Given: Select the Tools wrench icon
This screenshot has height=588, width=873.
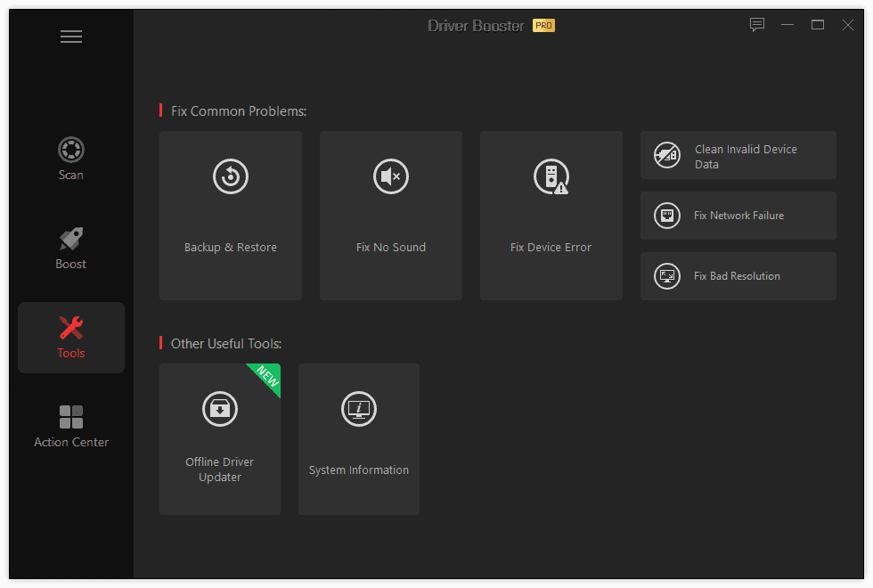Looking at the screenshot, I should tap(71, 328).
